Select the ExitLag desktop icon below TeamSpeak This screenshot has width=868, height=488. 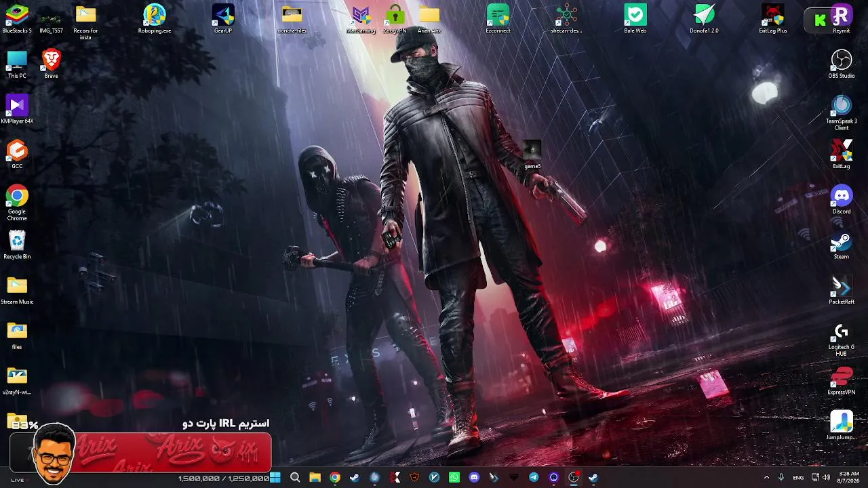click(x=842, y=155)
